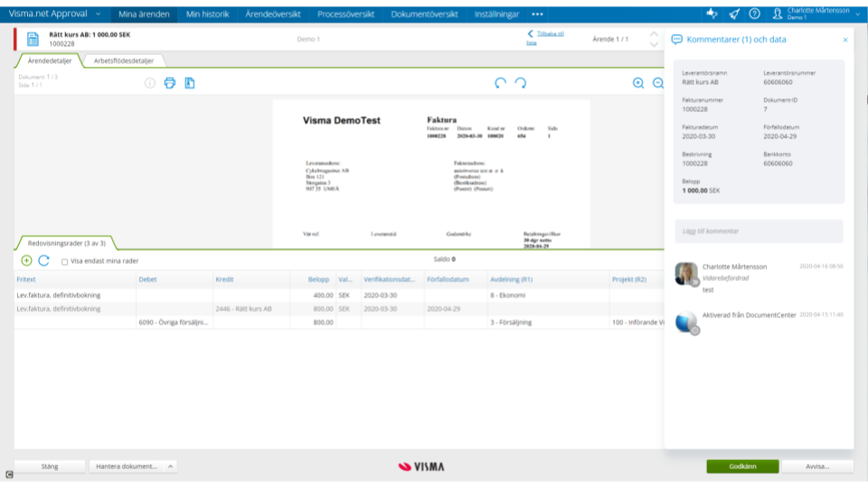
Task: Download the document file icon
Action: point(189,83)
